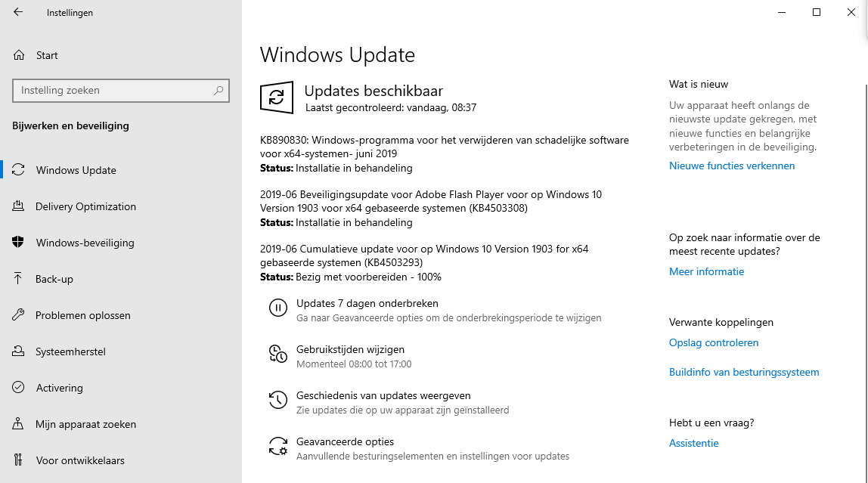This screenshot has width=868, height=483.
Task: Click the Geavanceerde opties gear icon
Action: click(278, 446)
